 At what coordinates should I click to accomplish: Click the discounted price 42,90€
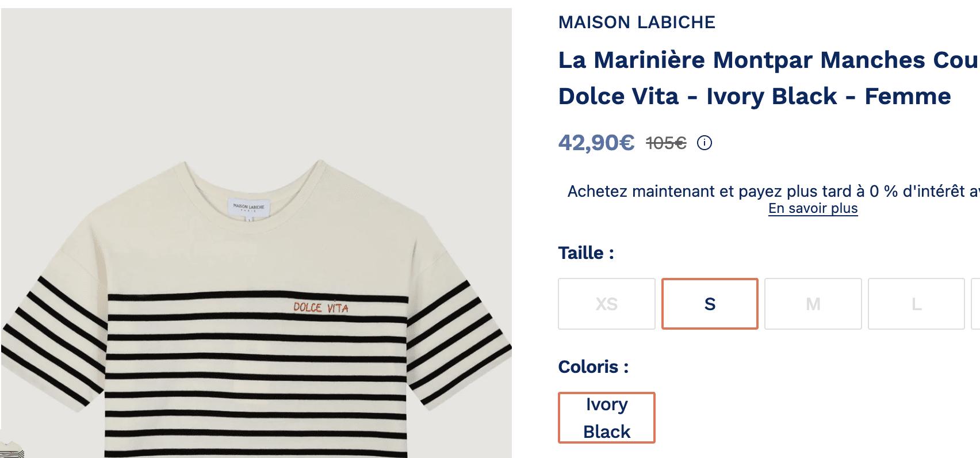pos(596,142)
